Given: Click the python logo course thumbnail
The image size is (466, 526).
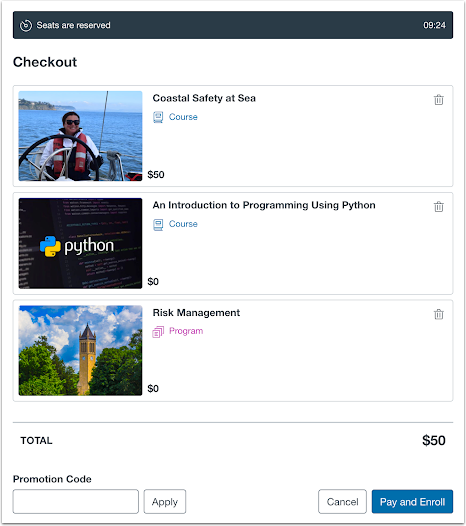Looking at the screenshot, I should (x=81, y=243).
